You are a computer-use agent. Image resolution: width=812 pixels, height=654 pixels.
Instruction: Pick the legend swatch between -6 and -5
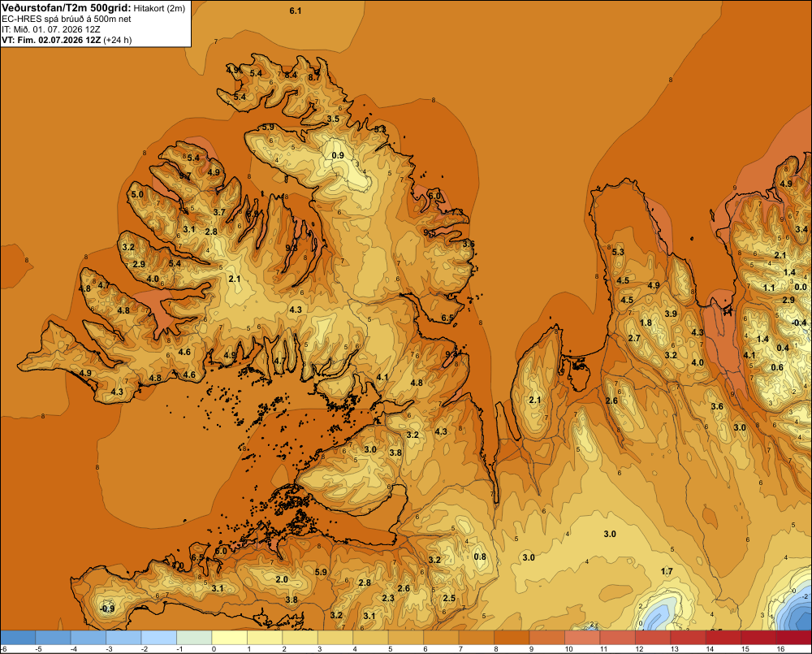18,638
